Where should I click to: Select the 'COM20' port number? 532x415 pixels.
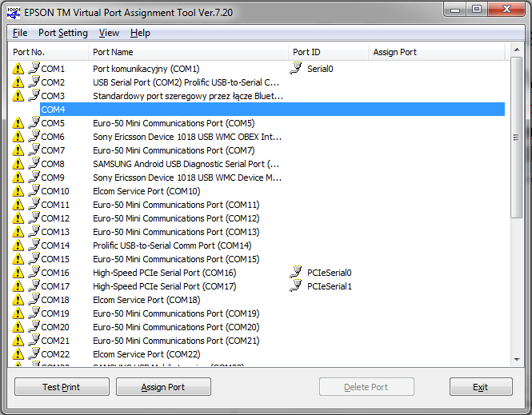click(55, 327)
